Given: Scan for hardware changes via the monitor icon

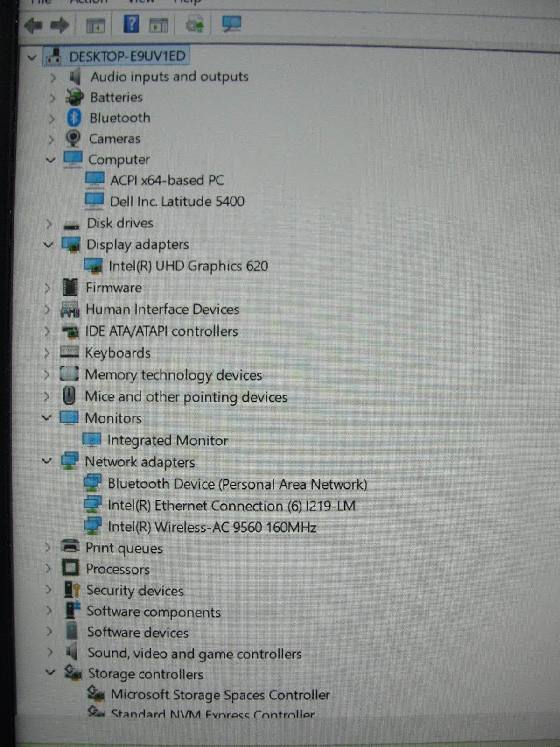Looking at the screenshot, I should coord(231,24).
